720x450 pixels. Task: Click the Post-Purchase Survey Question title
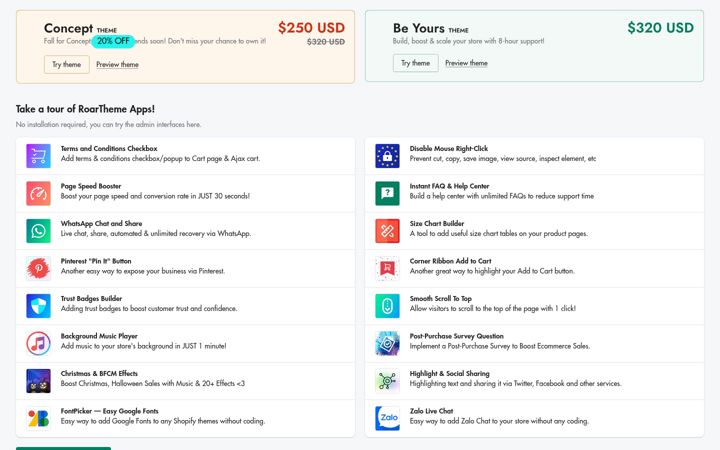pos(456,336)
